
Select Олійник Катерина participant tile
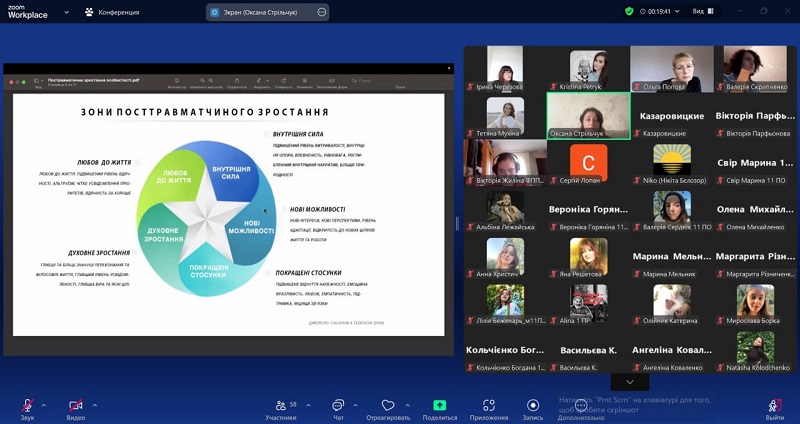pyautogui.click(x=672, y=304)
